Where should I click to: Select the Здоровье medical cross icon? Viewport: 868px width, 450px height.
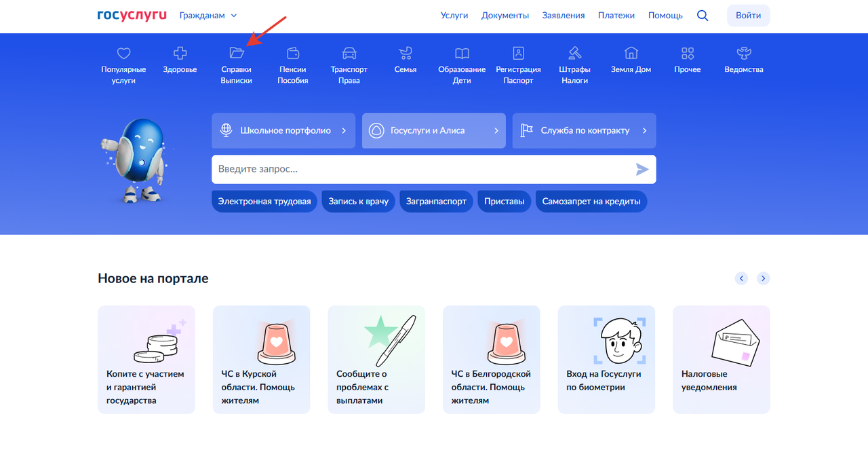(180, 53)
